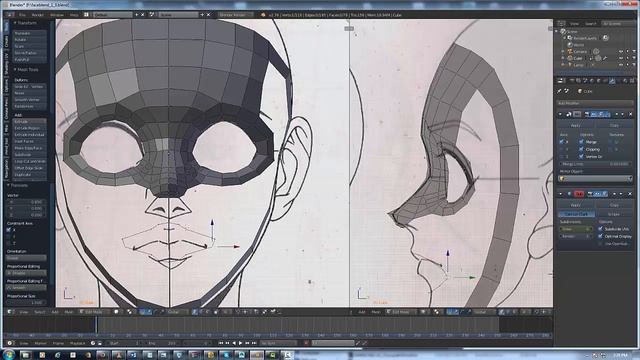640x360 pixels.
Task: Click the Extrude button under Add
Action: point(29,122)
